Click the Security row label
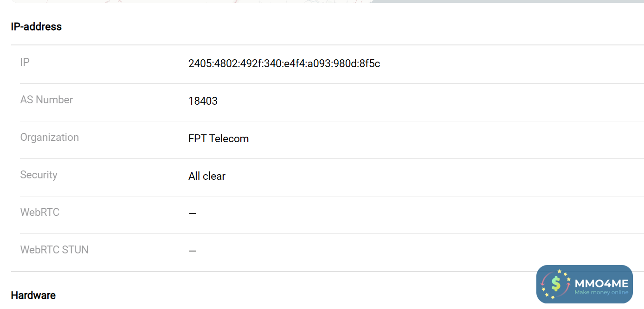 coord(39,175)
